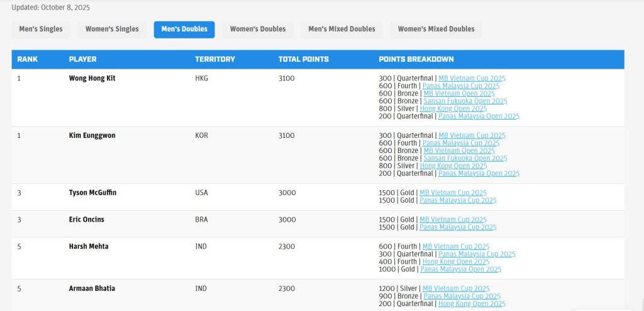
Task: Open Wong Hong Kit's MB Vietnam Cup 2025 link
Action: pos(472,79)
